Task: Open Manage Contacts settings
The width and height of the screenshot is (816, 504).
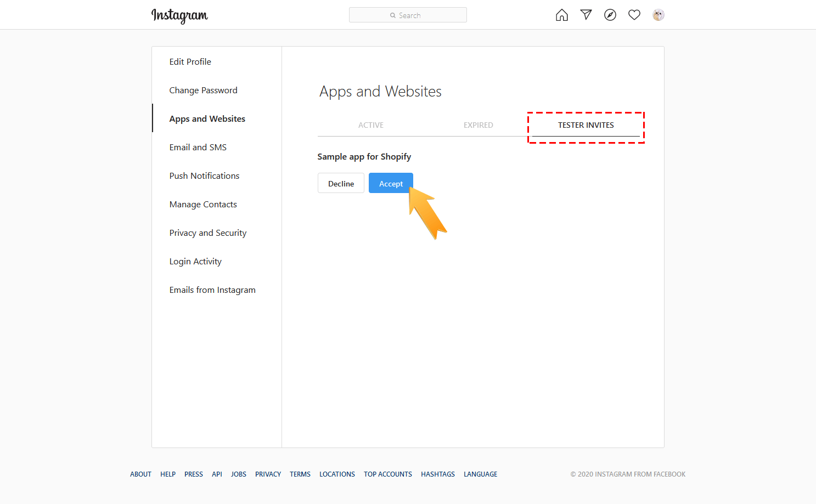Action: (203, 205)
